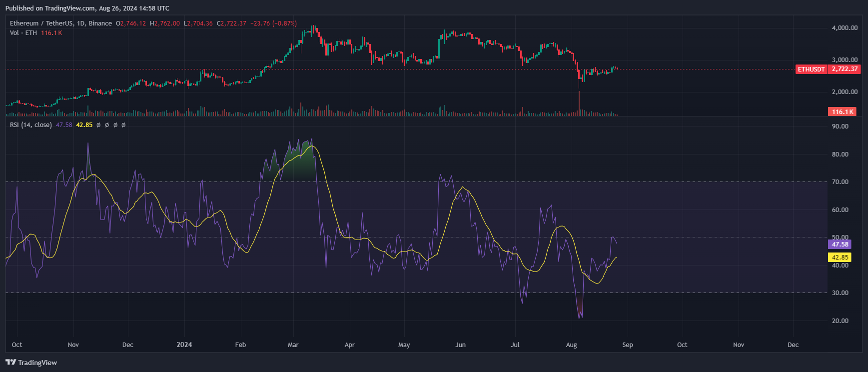Click the 70.00 RSI axis label
The width and height of the screenshot is (868, 372).
tap(840, 182)
